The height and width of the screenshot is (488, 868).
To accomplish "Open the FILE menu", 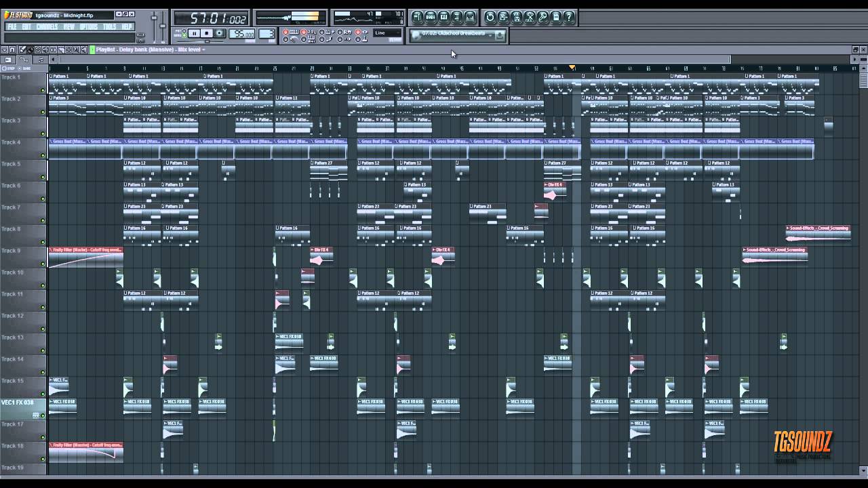I will click(12, 26).
